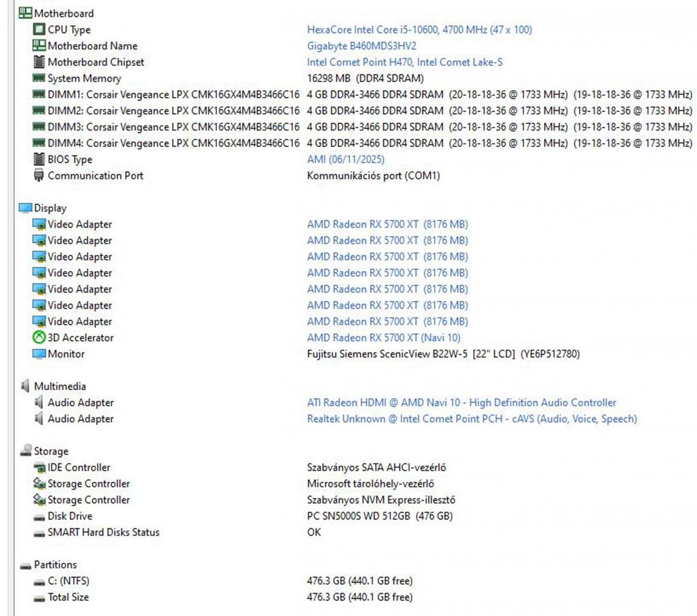This screenshot has width=697, height=616.
Task: Click the Motherboard Chipset icon
Action: pyautogui.click(x=39, y=62)
